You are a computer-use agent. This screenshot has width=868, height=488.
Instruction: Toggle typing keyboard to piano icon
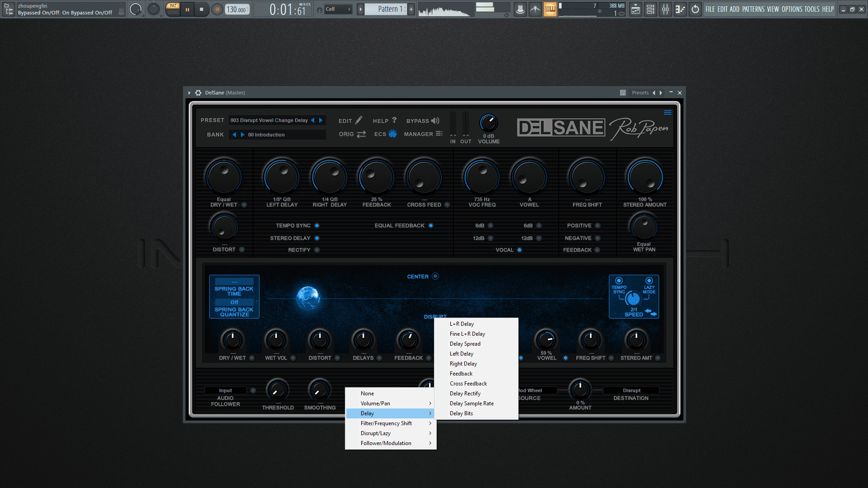tap(550, 9)
